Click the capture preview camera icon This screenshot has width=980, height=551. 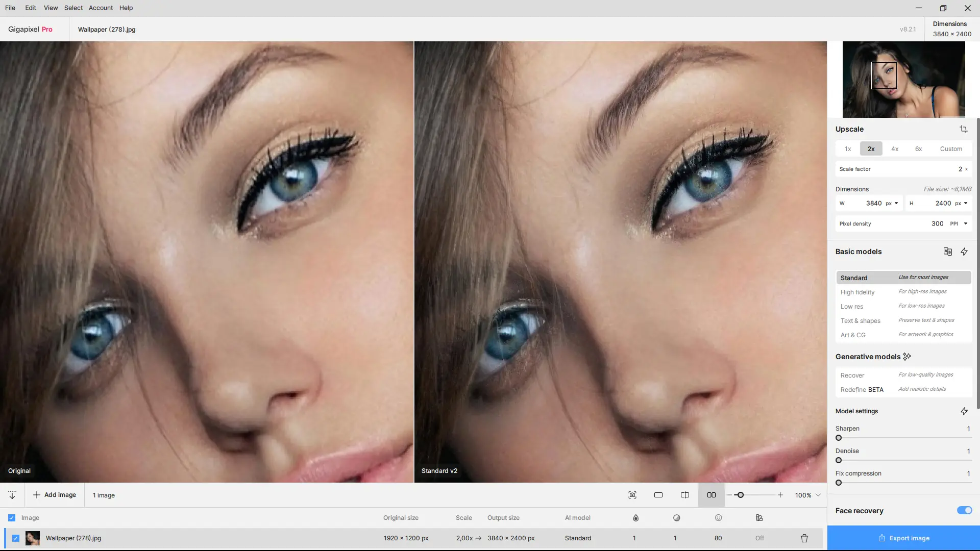point(632,495)
